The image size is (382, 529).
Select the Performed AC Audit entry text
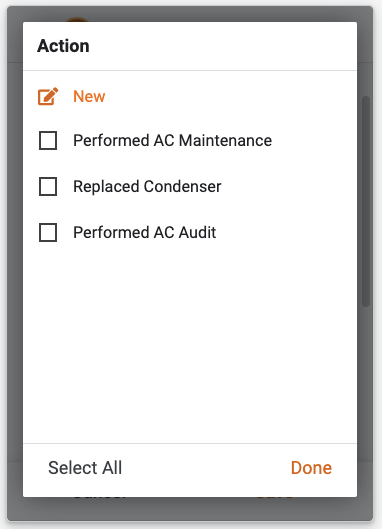(144, 232)
